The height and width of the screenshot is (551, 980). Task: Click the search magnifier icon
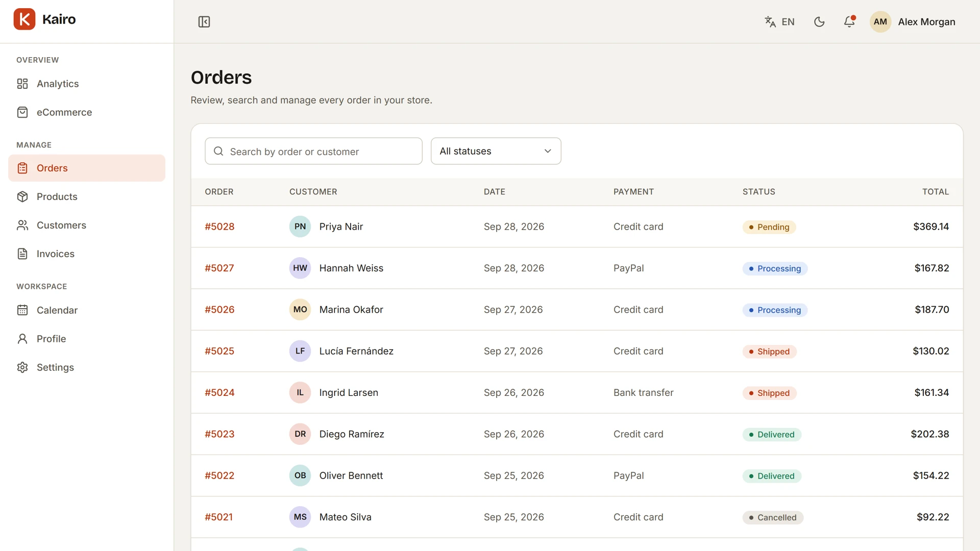point(218,151)
